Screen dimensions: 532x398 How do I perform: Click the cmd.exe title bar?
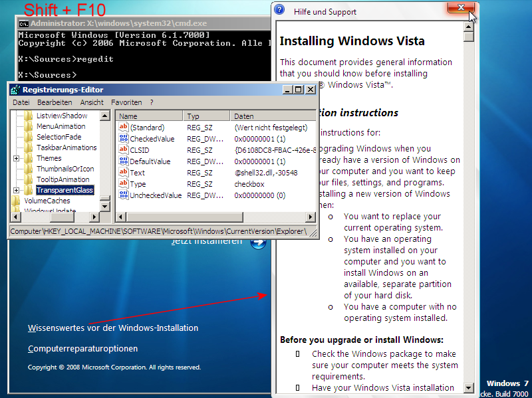tap(144, 23)
